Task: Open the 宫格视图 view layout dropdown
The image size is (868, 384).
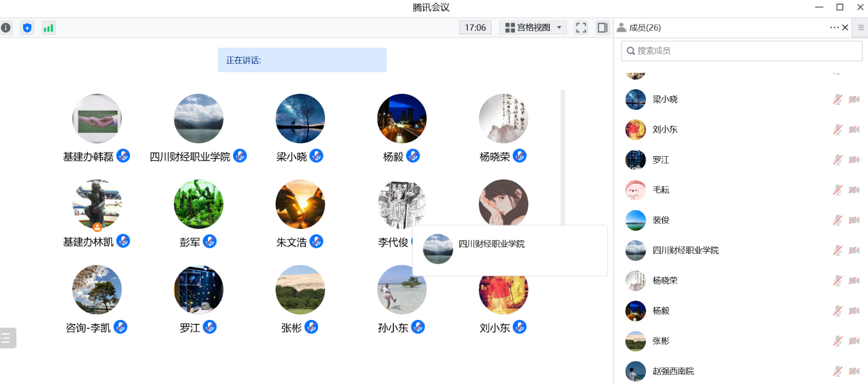Action: click(532, 27)
